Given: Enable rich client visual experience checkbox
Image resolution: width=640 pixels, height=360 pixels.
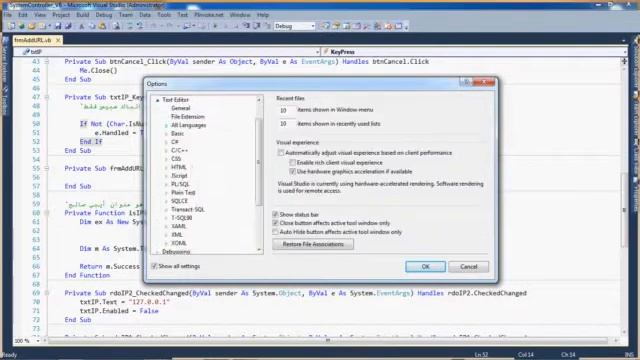Looking at the screenshot, I should [x=292, y=162].
